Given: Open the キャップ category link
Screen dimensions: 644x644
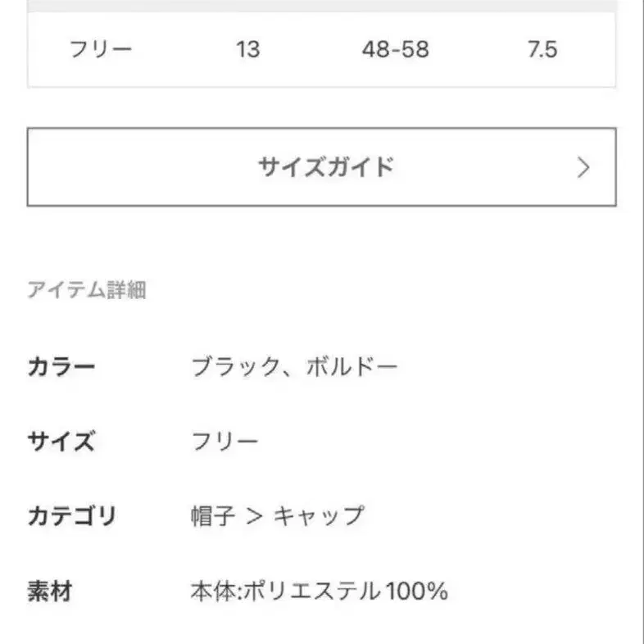Looking at the screenshot, I should pos(319,516).
